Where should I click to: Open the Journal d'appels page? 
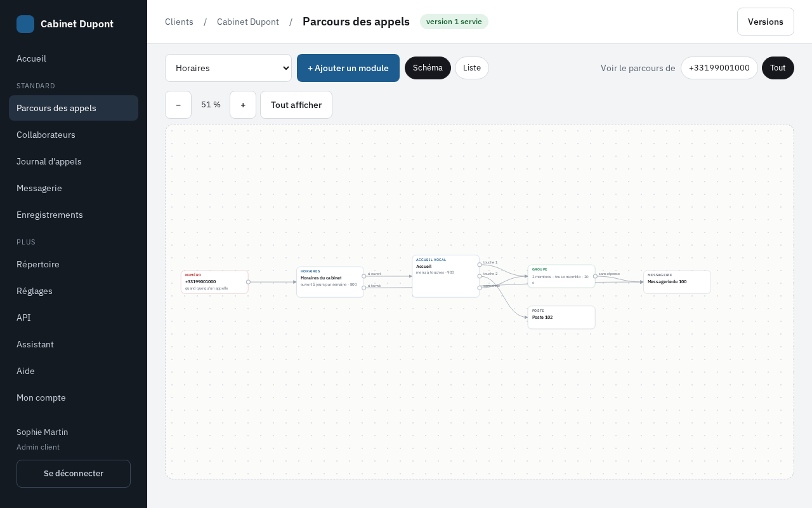point(74,161)
